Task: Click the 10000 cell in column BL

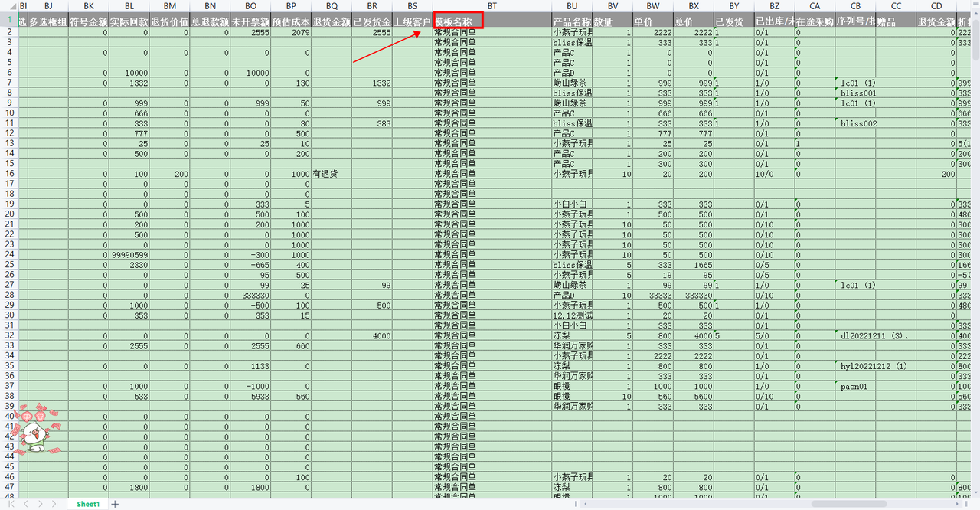Action: pos(129,73)
